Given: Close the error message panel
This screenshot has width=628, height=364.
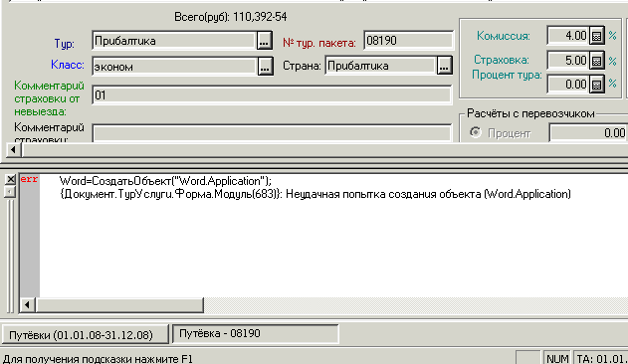Looking at the screenshot, I should [x=10, y=179].
